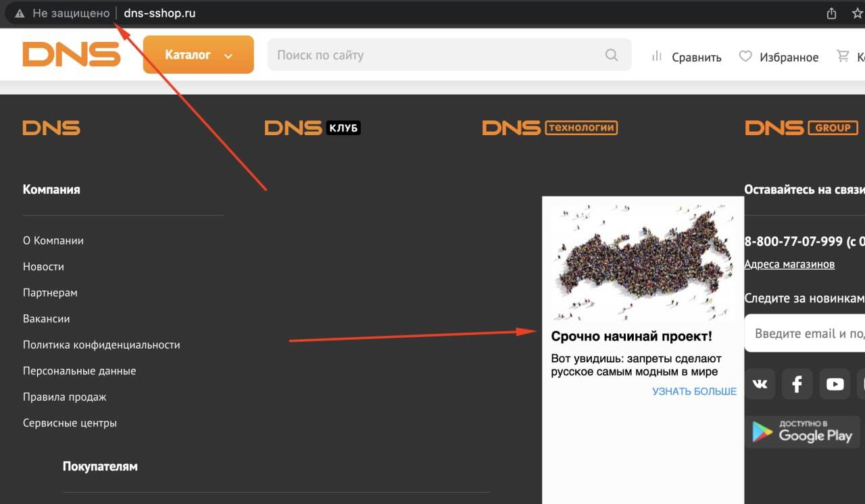This screenshot has height=504, width=865.
Task: Open the Новости link
Action: click(x=43, y=267)
